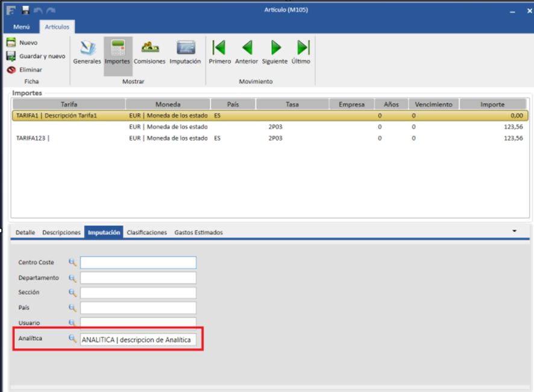Select the TARIFA123 row
The width and height of the screenshot is (534, 392).
[x=68, y=138]
